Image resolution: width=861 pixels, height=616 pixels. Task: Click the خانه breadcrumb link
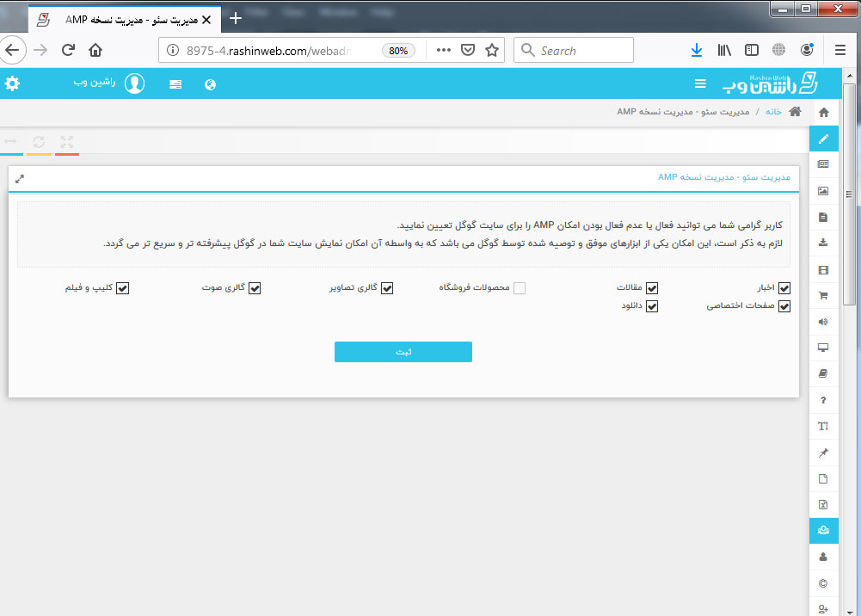tap(773, 112)
